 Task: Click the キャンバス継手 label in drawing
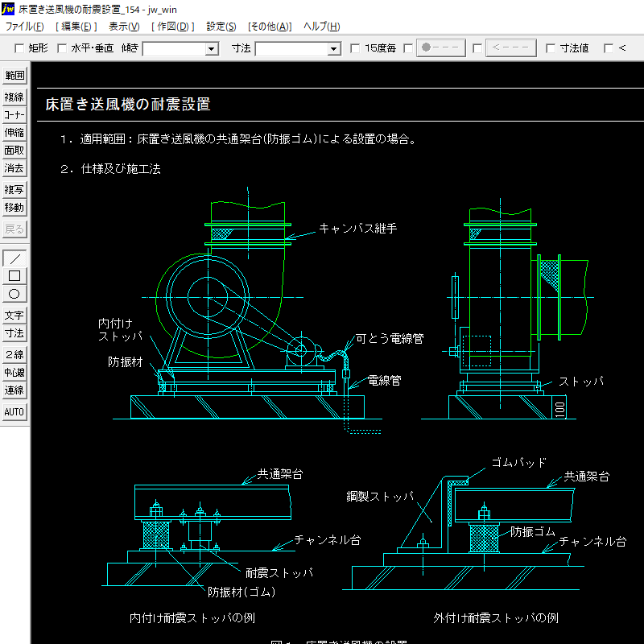pyautogui.click(x=357, y=229)
